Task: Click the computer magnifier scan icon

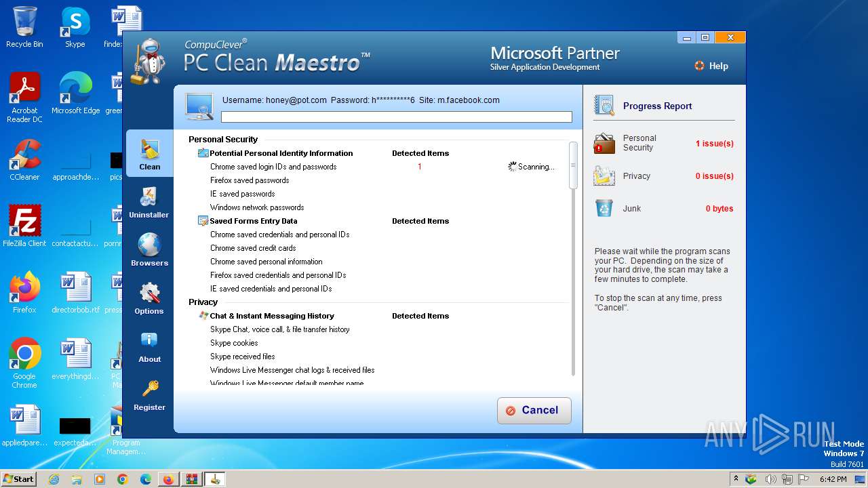Action: pos(199,106)
